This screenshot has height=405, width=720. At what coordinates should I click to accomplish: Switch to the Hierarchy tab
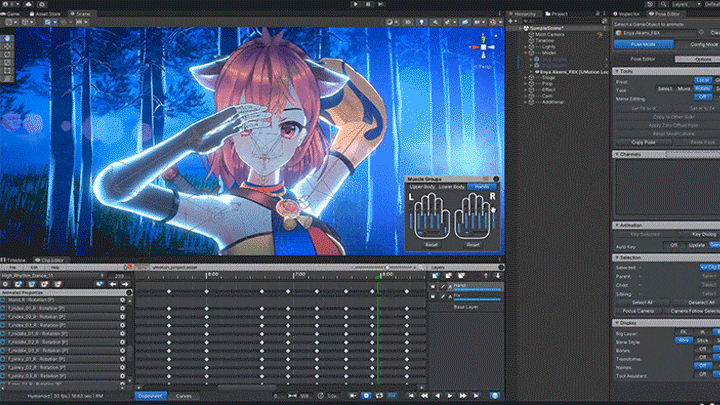tap(522, 14)
